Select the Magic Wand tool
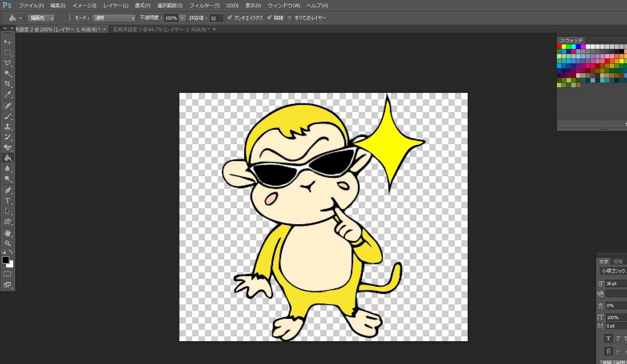627x364 pixels. coord(8,73)
